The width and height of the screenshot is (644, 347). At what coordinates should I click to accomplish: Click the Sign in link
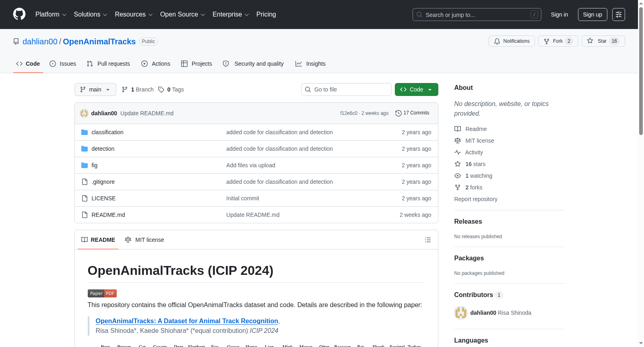[559, 15]
